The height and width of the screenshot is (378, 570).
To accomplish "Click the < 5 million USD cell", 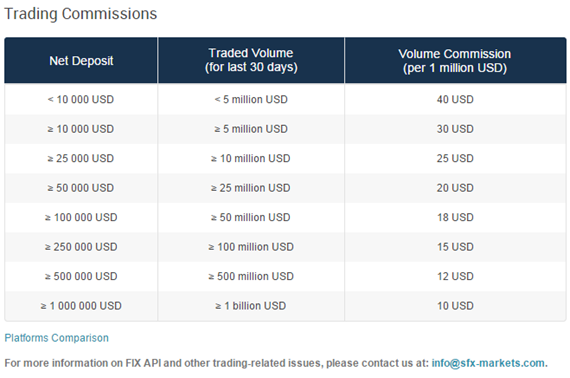I will [251, 99].
